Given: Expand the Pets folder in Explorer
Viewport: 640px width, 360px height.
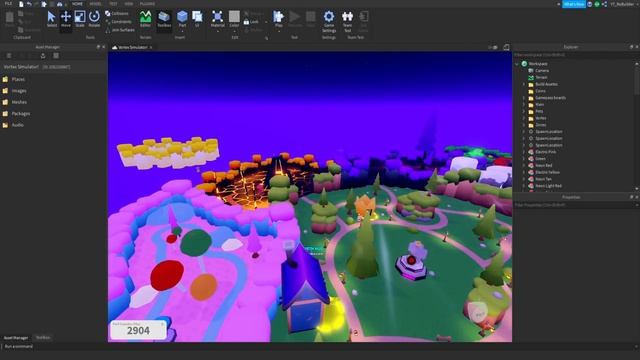Looking at the screenshot, I should coord(524,111).
